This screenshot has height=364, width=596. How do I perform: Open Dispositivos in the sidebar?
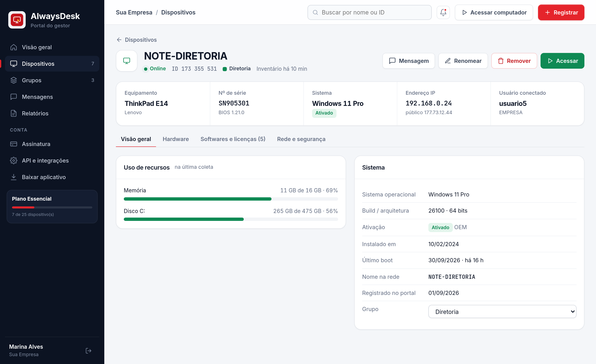[x=52, y=64]
